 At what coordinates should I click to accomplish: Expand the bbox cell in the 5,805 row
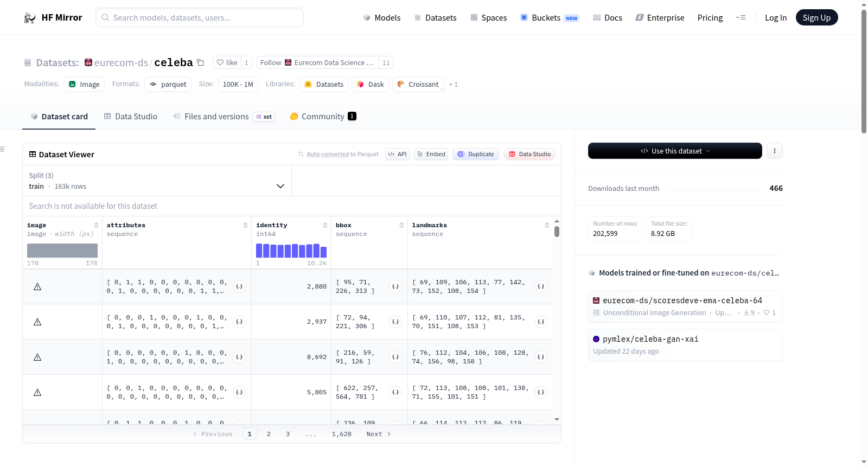click(395, 392)
